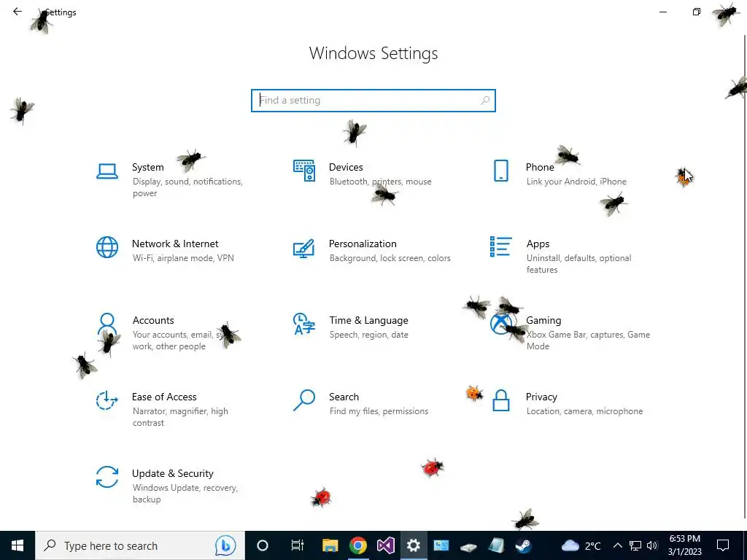Open Cortana circle icon on taskbar
The height and width of the screenshot is (560, 747).
point(263,545)
